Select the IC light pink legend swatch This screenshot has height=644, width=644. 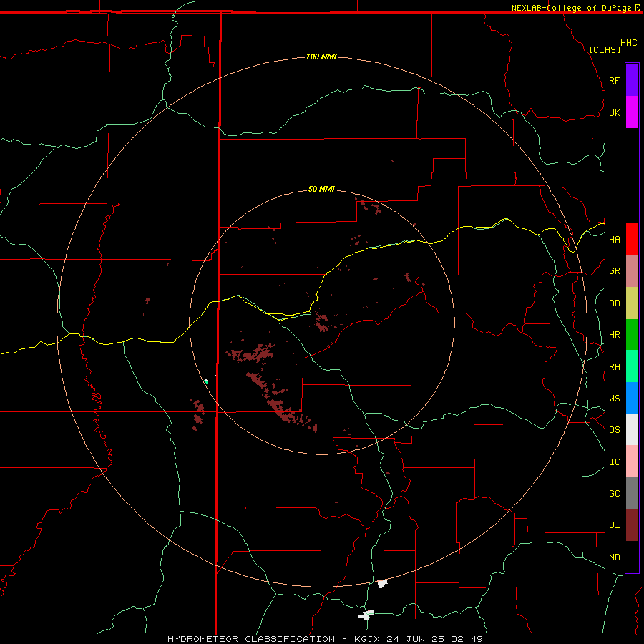point(632,462)
